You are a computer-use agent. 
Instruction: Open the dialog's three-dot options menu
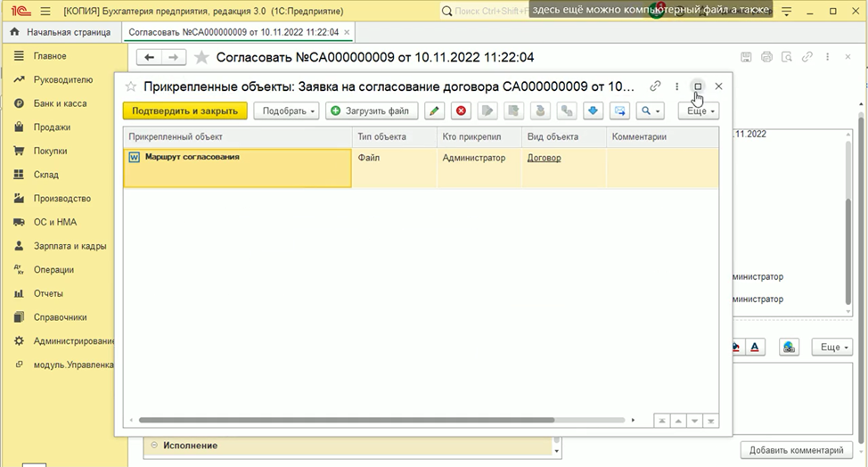676,86
